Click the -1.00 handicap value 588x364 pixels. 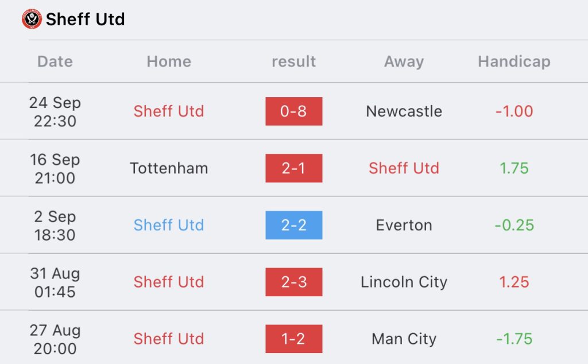coord(514,111)
